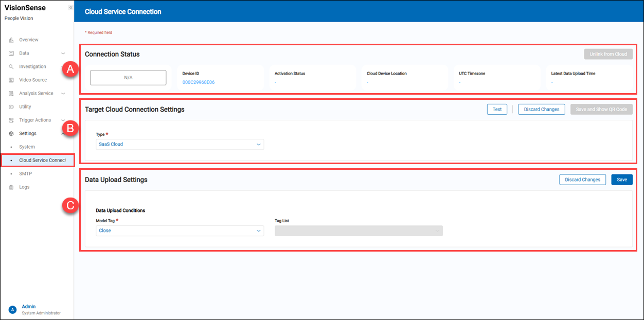Viewport: 644px width, 320px height.
Task: Select the System settings item
Action: coord(27,147)
